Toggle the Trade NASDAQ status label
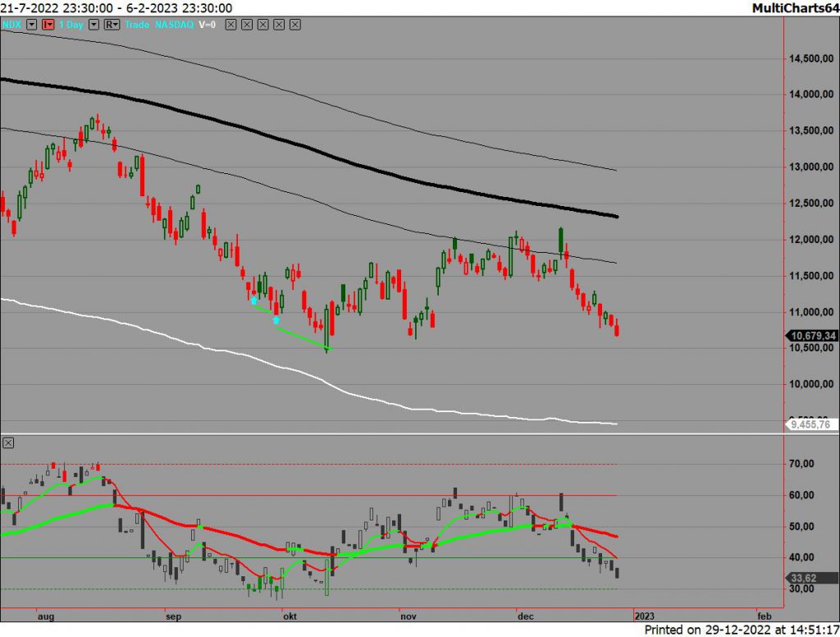Viewport: 840px width, 637px height. [159, 25]
